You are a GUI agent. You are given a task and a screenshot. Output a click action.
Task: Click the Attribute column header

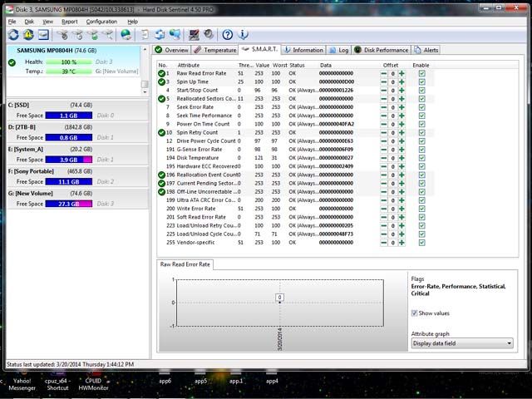tap(190, 65)
